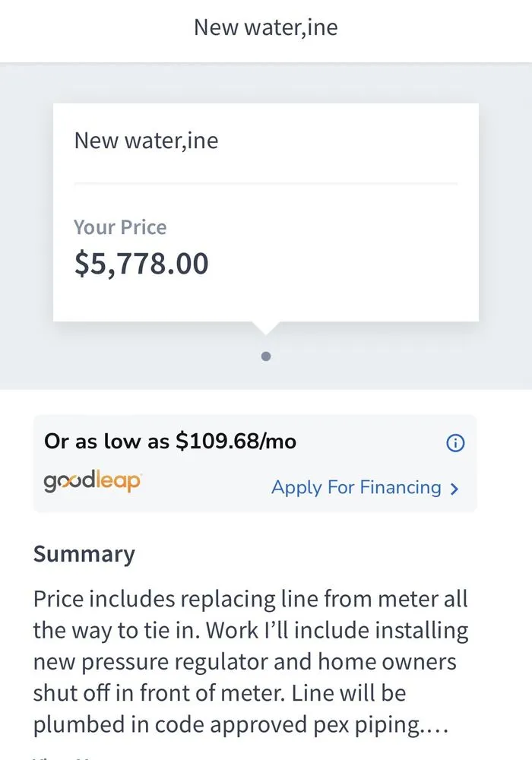The image size is (532, 760).
Task: Select the $5,778.00 price amount
Action: click(141, 263)
